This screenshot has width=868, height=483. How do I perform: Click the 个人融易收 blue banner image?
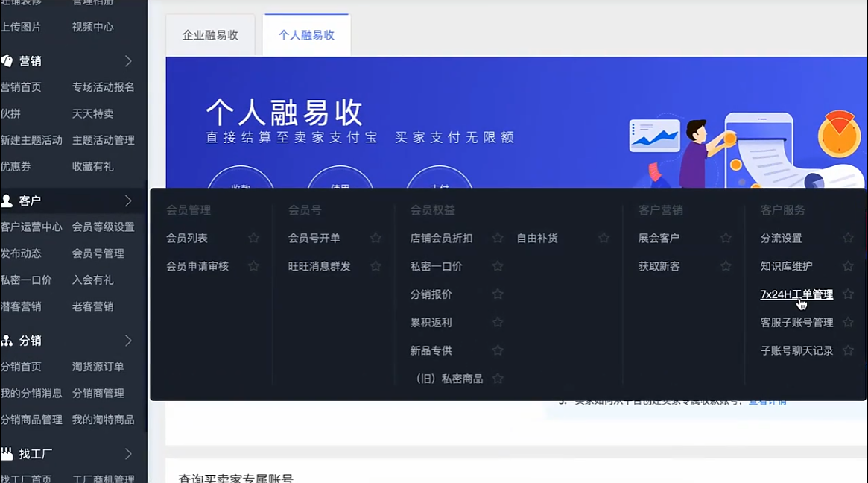(514, 119)
